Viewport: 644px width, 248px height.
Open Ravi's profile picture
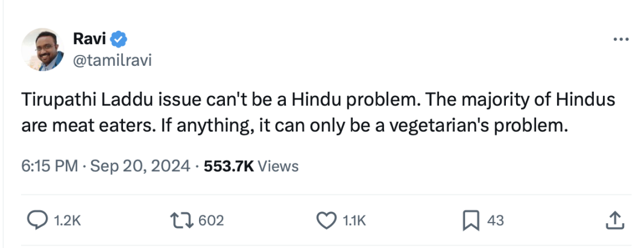tap(43, 49)
